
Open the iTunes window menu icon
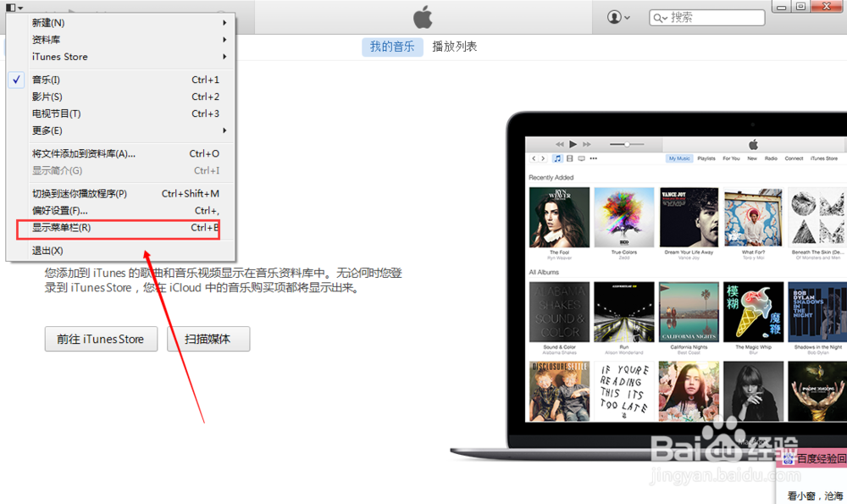(x=14, y=8)
